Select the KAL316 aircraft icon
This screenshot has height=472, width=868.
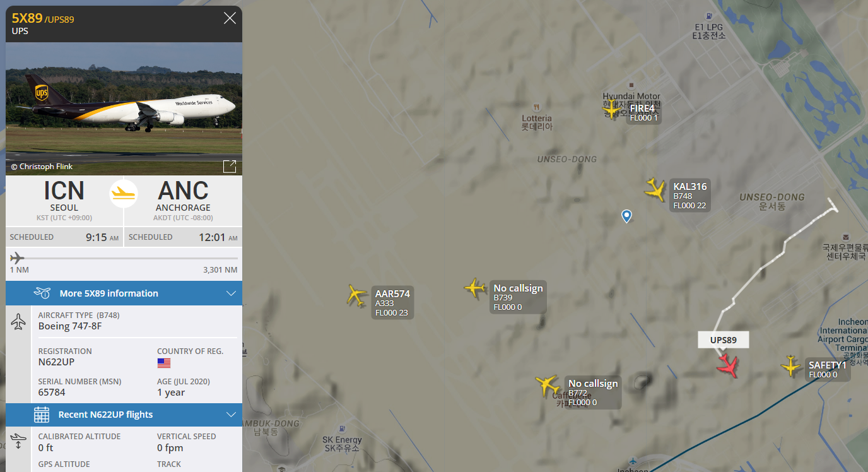(x=655, y=189)
